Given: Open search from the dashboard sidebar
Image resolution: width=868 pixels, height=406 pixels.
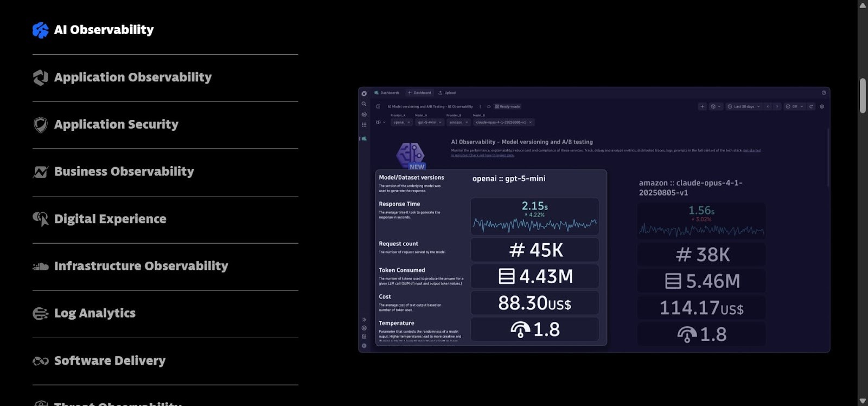Looking at the screenshot, I should pos(364,104).
